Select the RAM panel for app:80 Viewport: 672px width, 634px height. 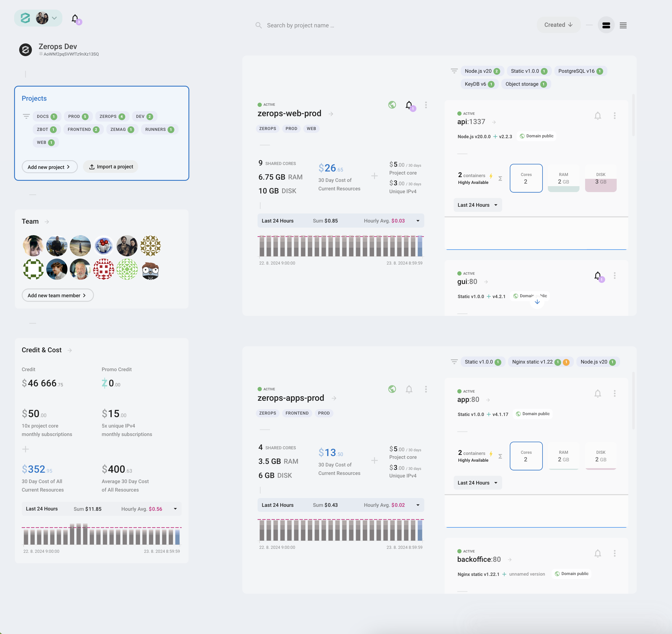[563, 456]
